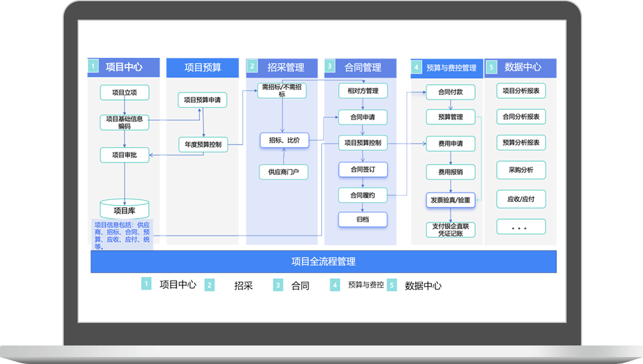Click the number 1 badge beside 项目中心 header
Screen dimensions: 643x364
93,67
